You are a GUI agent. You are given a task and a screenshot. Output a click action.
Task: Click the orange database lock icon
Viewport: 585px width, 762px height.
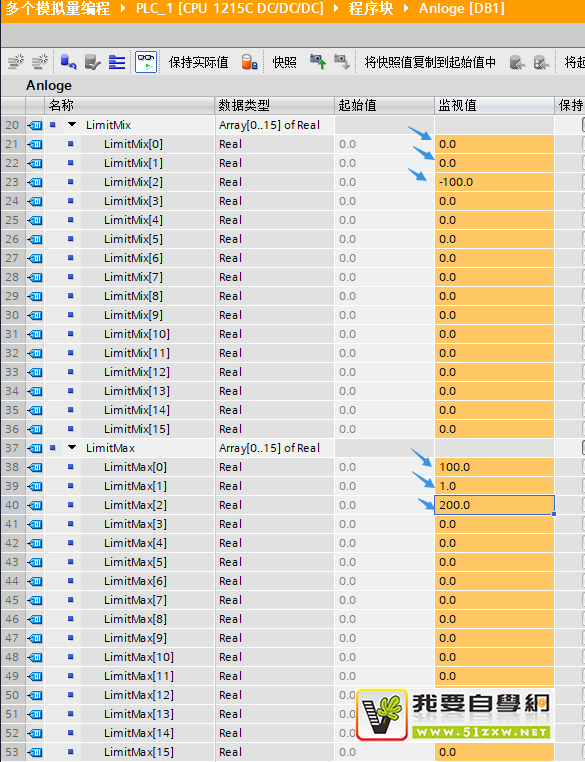(249, 62)
